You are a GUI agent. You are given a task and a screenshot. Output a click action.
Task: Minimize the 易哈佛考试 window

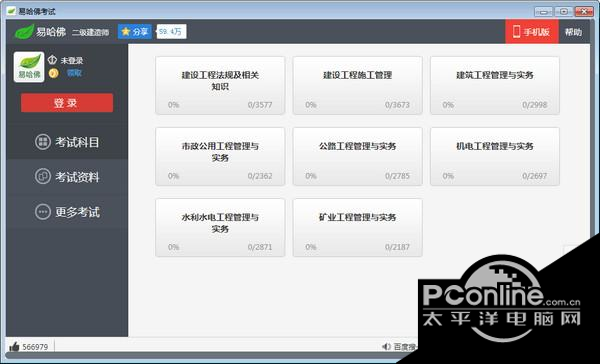(543, 11)
